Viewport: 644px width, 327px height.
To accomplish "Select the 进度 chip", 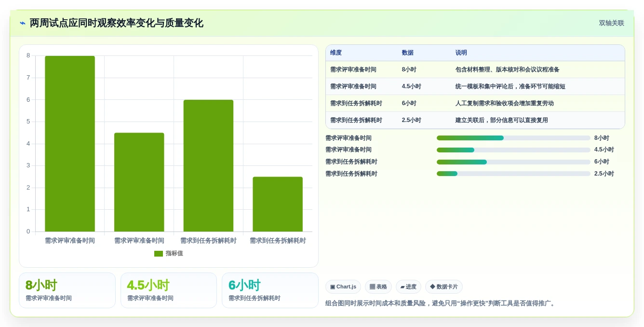I will [408, 287].
